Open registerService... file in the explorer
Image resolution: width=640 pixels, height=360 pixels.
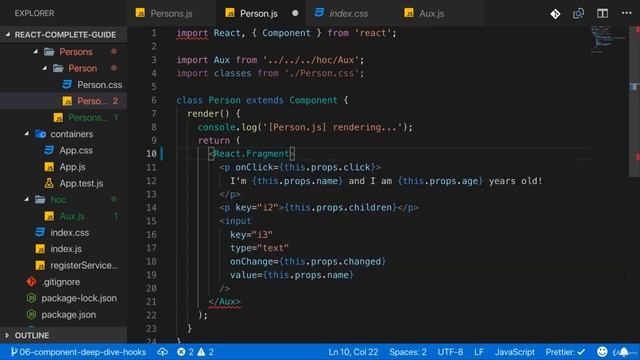point(63,265)
